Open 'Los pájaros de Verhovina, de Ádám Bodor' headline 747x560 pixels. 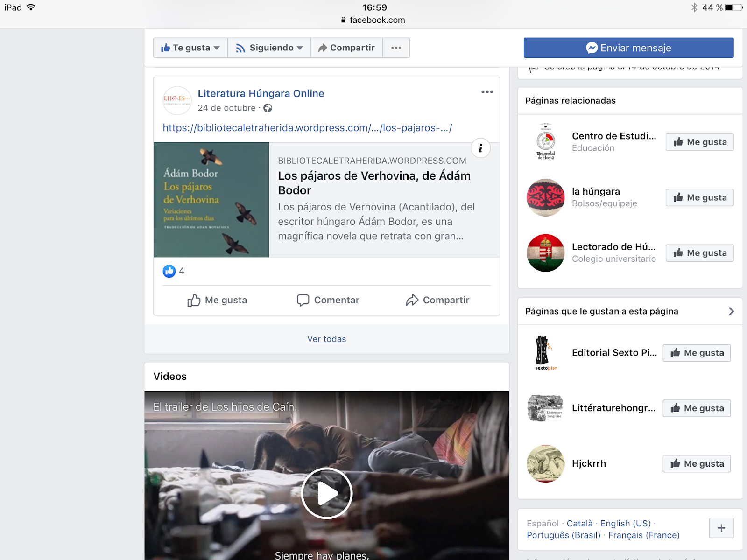(374, 183)
